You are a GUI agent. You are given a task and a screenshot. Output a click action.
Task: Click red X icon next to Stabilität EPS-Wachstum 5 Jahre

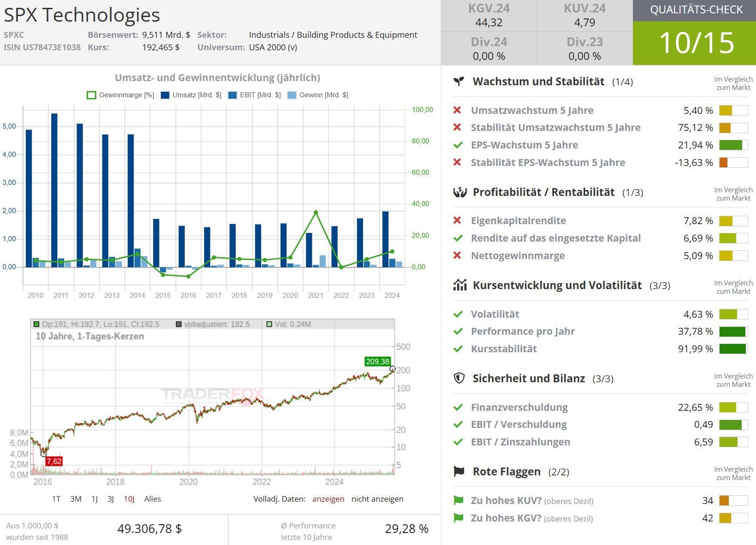pos(457,162)
